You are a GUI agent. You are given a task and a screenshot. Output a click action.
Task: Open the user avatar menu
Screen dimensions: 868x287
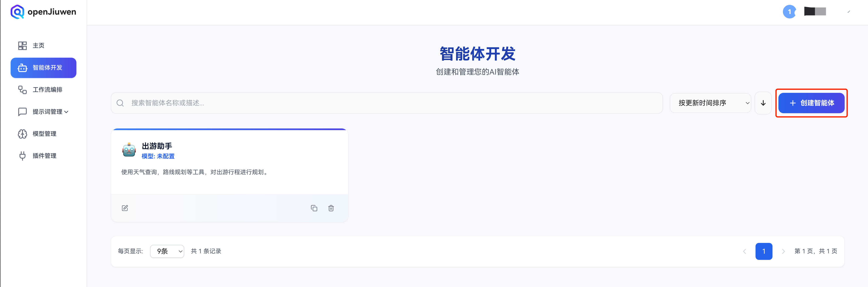(815, 11)
